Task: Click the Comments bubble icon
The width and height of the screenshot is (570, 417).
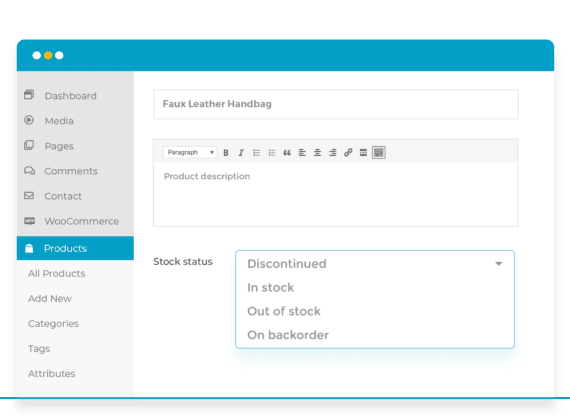Action: click(29, 171)
